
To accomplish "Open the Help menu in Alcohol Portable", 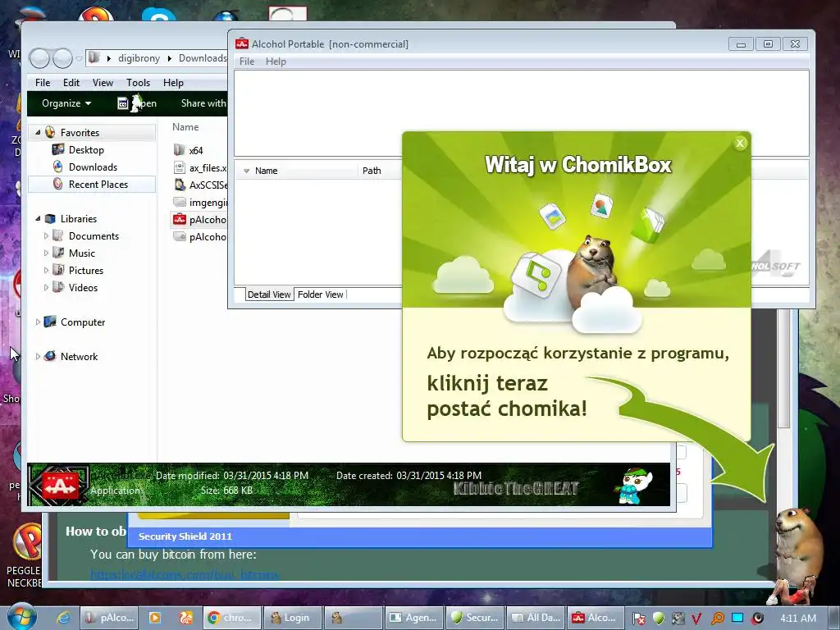I will 276,61.
